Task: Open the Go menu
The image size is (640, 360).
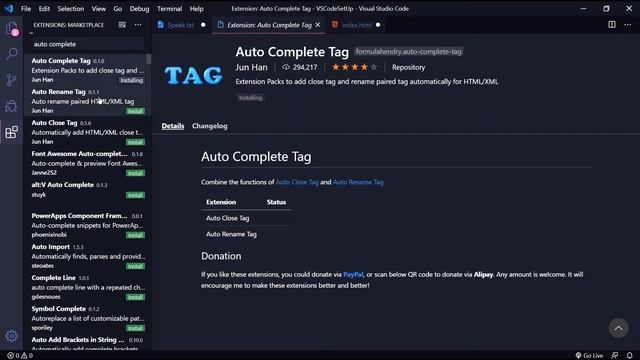Action: click(118, 9)
